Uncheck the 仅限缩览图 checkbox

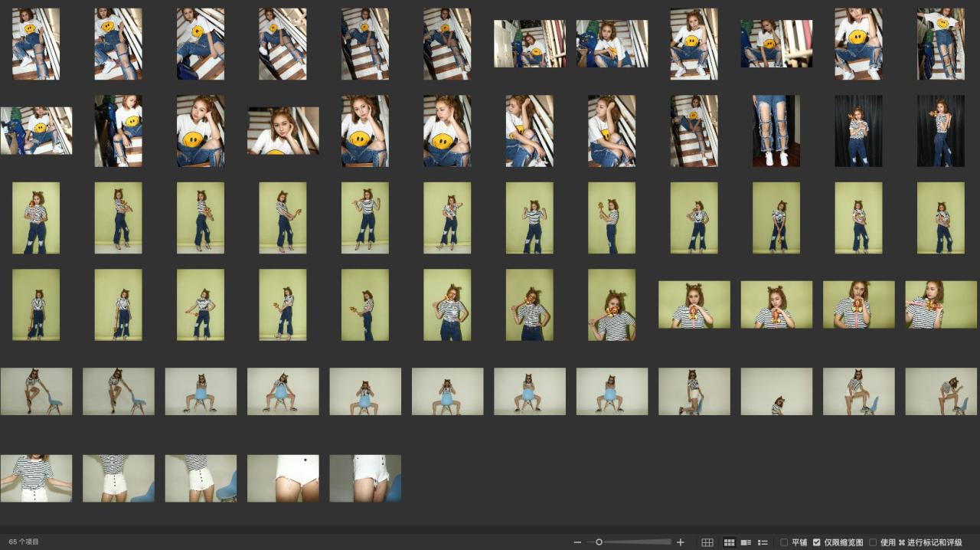coord(817,542)
